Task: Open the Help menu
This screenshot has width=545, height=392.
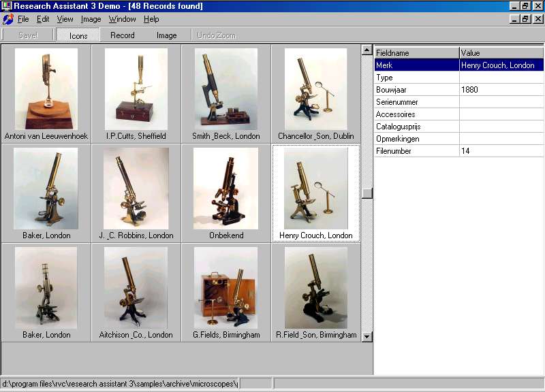Action: 151,19
